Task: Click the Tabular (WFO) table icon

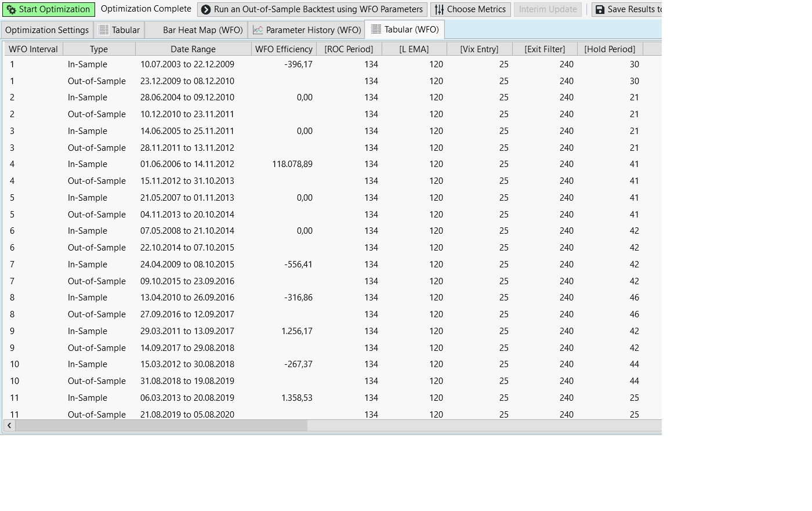Action: coord(376,29)
